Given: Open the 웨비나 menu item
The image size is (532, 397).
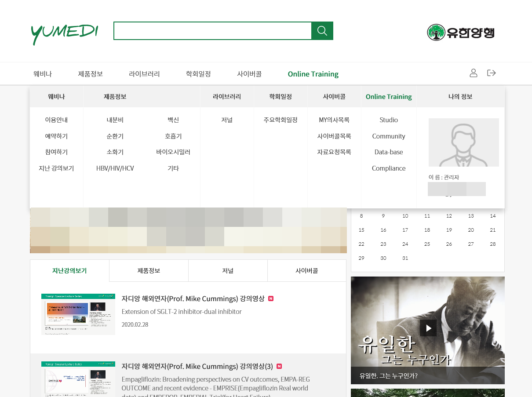Looking at the screenshot, I should (42, 73).
